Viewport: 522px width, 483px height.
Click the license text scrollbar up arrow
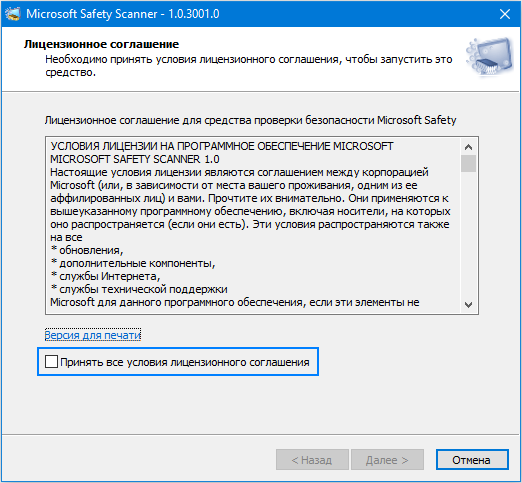point(468,147)
